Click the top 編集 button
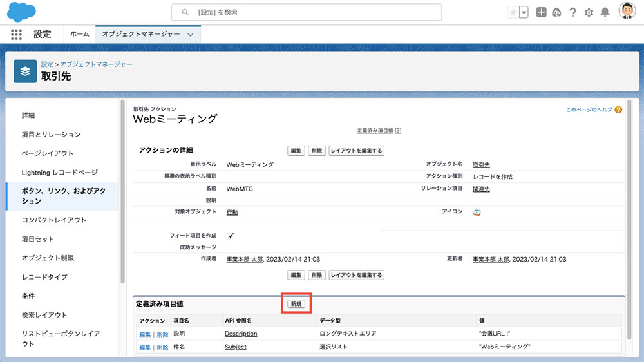The width and height of the screenshot is (644, 362). click(296, 151)
